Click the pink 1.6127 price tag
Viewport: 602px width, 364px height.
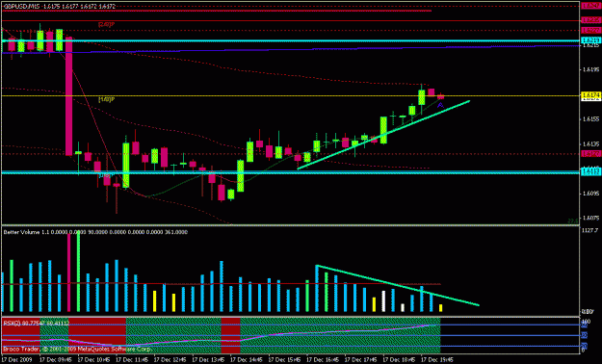click(591, 153)
